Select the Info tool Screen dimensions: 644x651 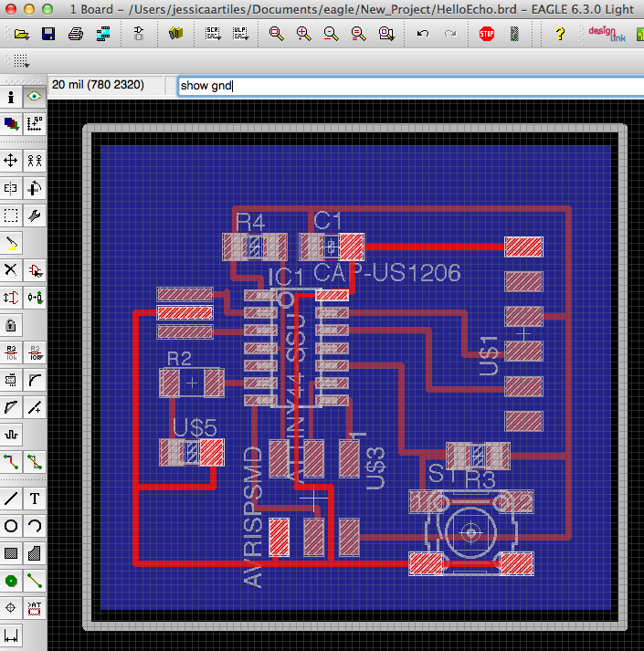click(x=11, y=97)
